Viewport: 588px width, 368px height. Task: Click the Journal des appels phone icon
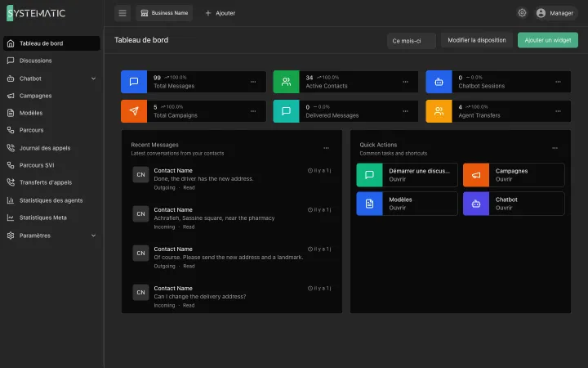(11, 148)
